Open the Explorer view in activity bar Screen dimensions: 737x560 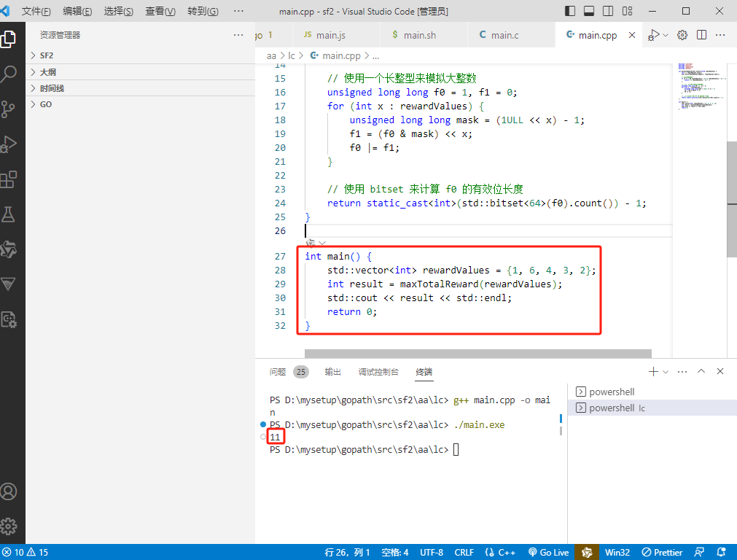coord(9,39)
